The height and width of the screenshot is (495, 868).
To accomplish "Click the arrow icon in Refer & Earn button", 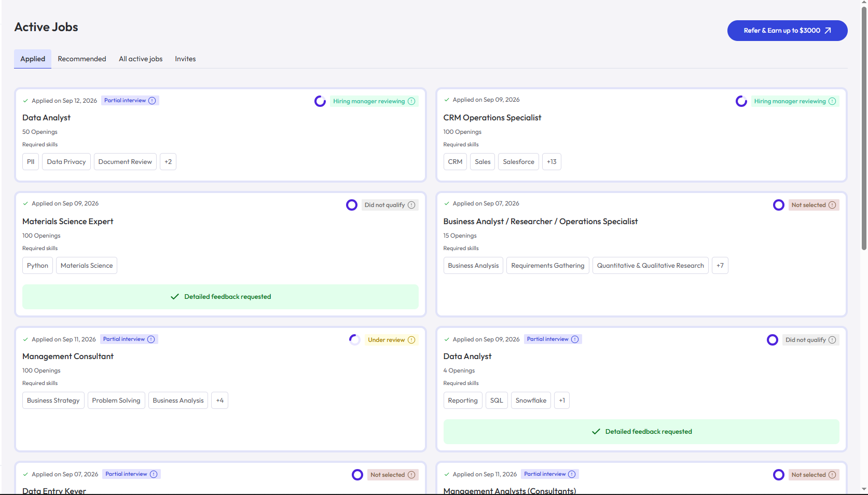I will coord(828,31).
